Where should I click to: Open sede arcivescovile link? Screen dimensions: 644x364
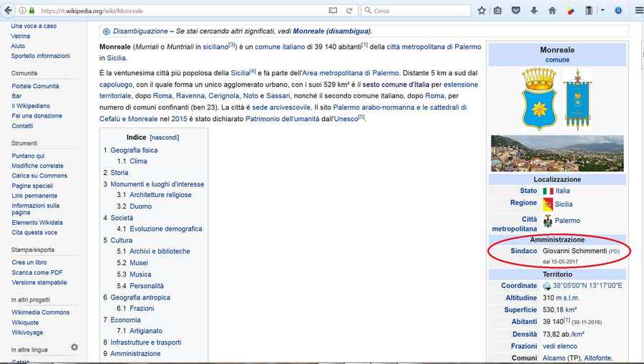pyautogui.click(x=281, y=107)
